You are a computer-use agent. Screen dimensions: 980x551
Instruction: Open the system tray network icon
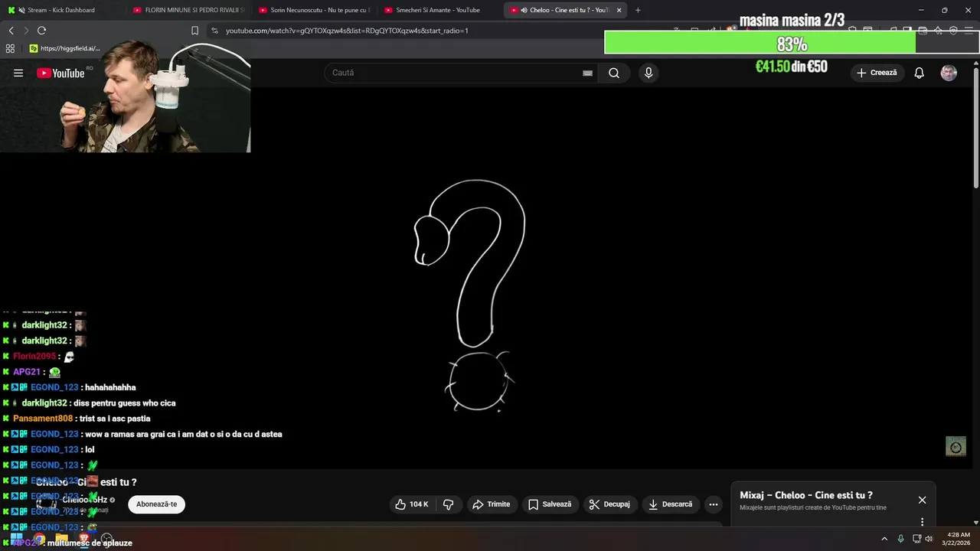pyautogui.click(x=916, y=539)
